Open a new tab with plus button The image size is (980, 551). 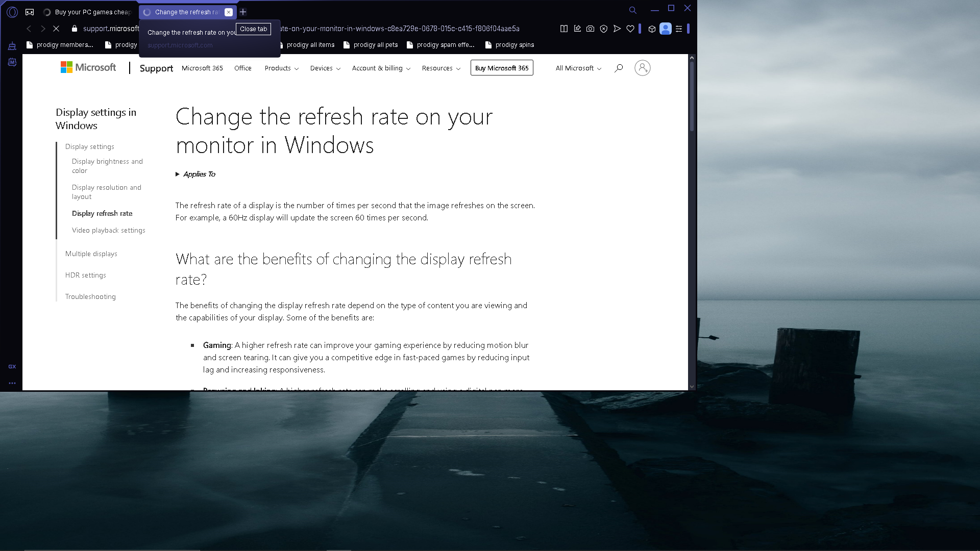coord(243,12)
